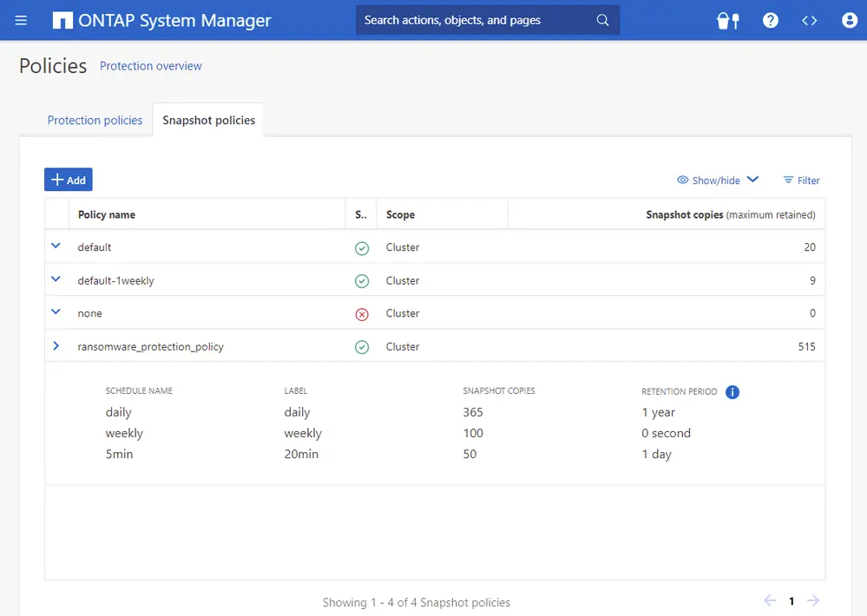The image size is (867, 616).
Task: Open the hamburger navigation menu
Action: [21, 20]
